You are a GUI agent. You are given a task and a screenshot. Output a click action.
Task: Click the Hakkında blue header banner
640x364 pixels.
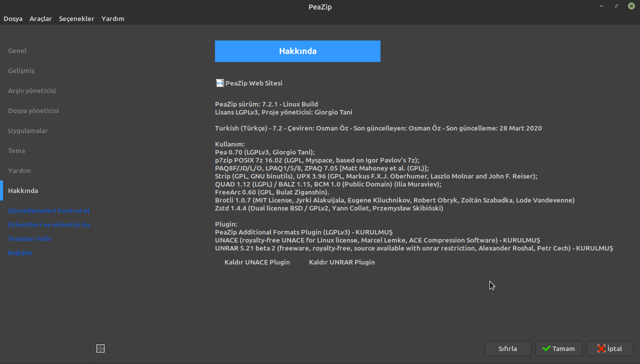(297, 51)
